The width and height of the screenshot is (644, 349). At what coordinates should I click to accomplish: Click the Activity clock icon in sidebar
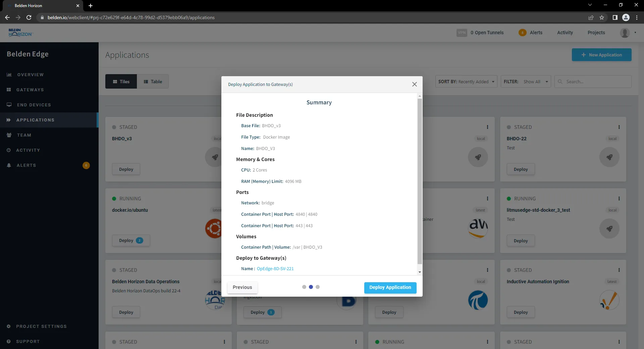tap(9, 150)
